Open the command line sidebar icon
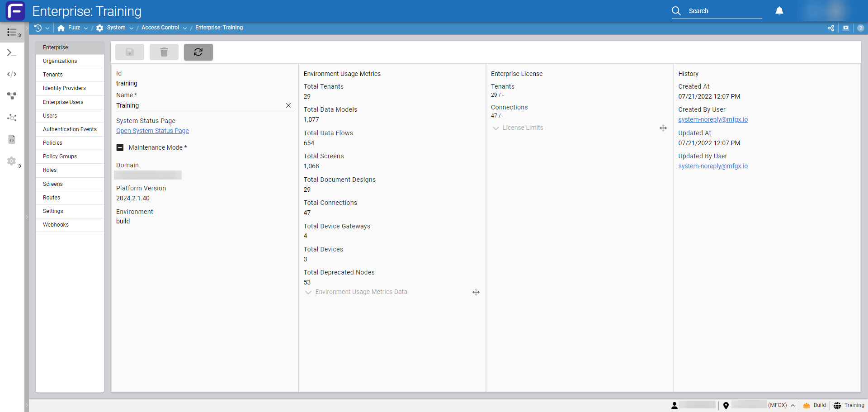The width and height of the screenshot is (868, 412). tap(12, 53)
